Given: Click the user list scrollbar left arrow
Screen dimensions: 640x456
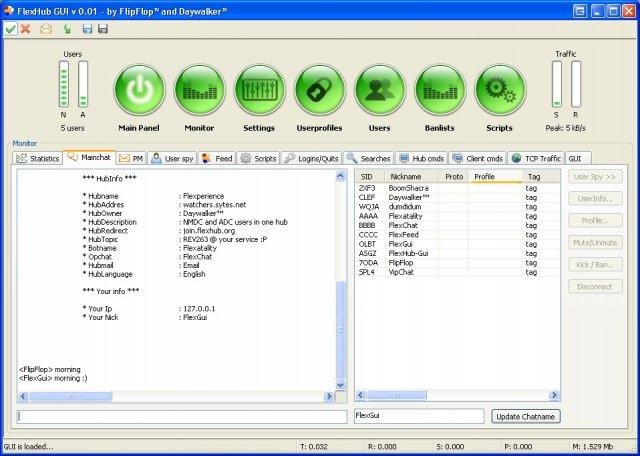Looking at the screenshot, I should pyautogui.click(x=361, y=395).
